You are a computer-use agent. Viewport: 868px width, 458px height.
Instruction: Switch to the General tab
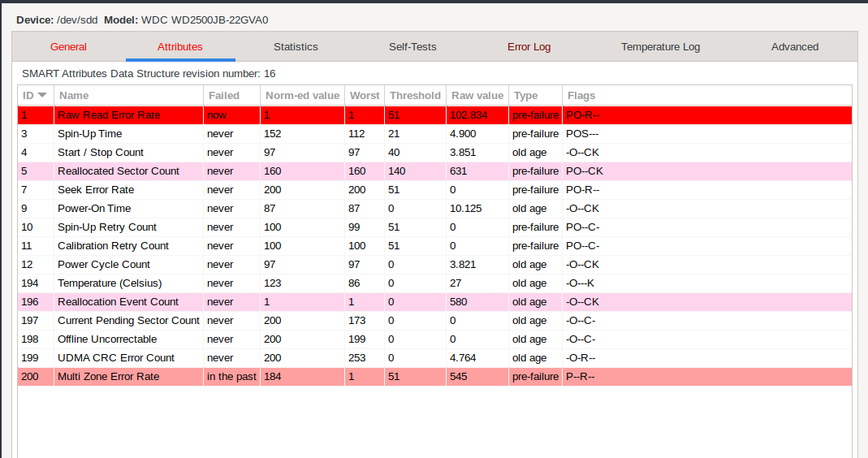point(68,47)
